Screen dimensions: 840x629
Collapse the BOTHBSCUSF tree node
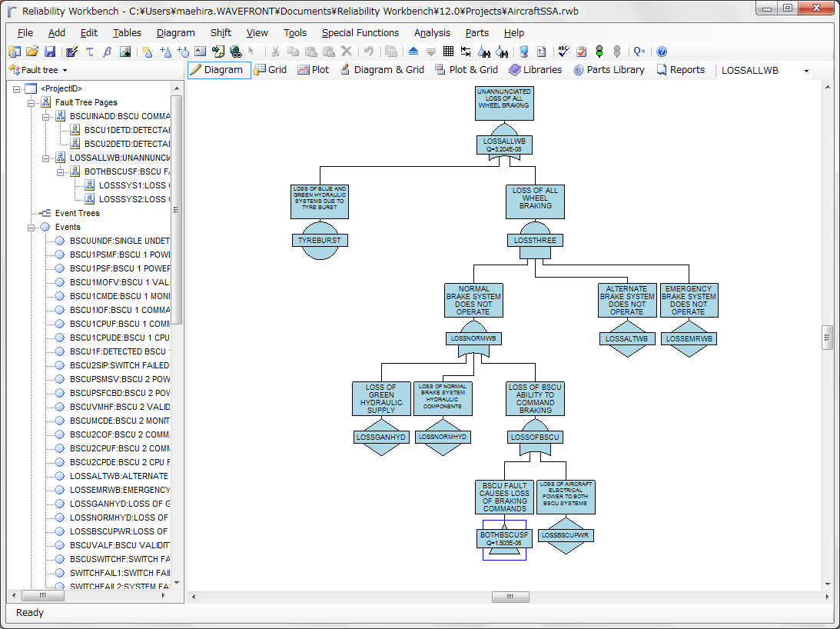(x=61, y=172)
